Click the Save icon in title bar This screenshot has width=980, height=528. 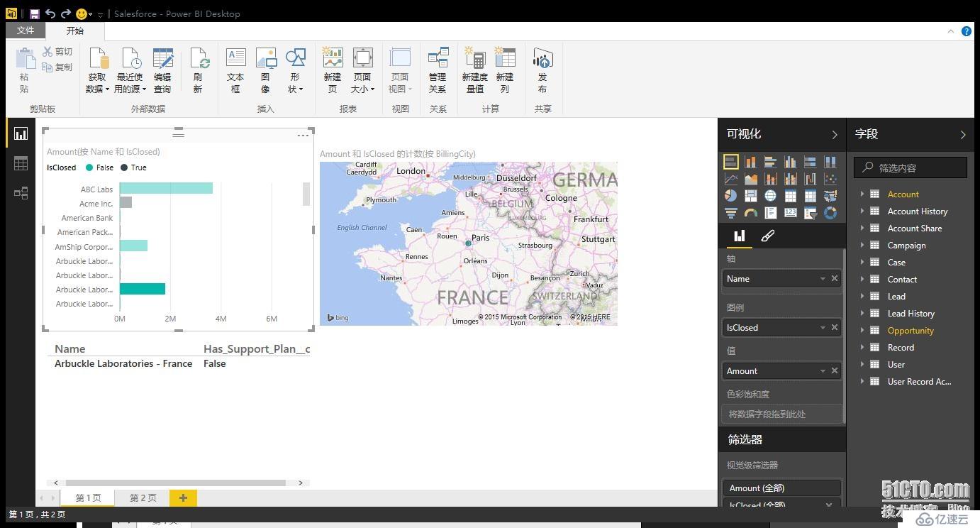34,13
